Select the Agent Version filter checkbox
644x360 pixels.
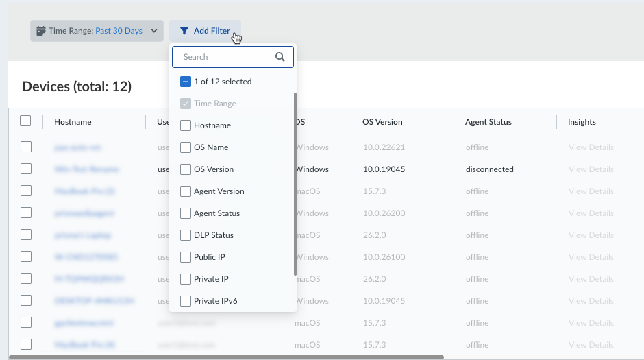pos(186,191)
